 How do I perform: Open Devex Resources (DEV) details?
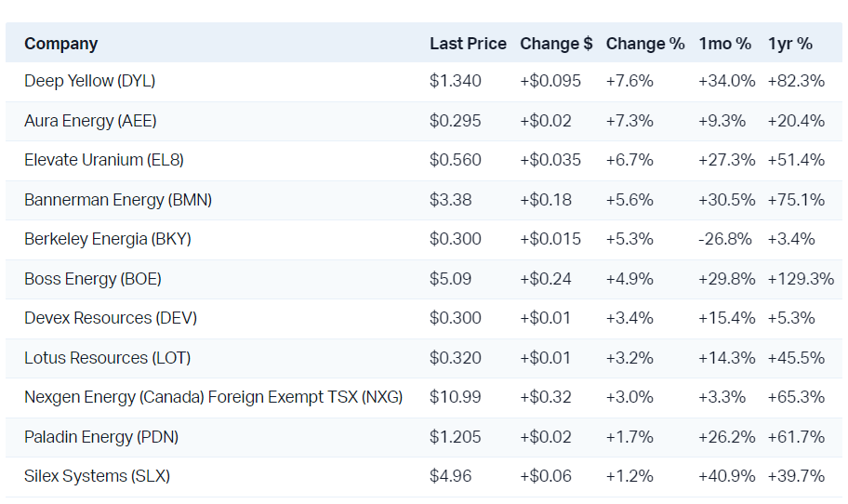[x=111, y=318]
